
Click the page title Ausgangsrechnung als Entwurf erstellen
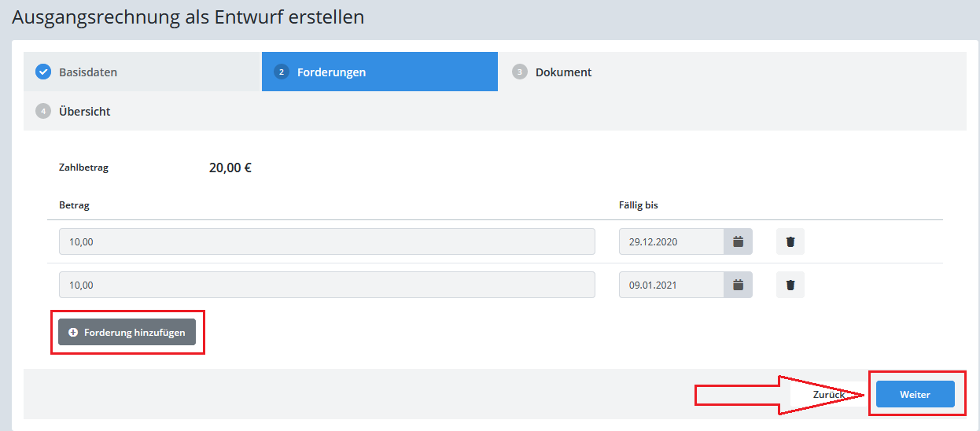[x=188, y=17]
